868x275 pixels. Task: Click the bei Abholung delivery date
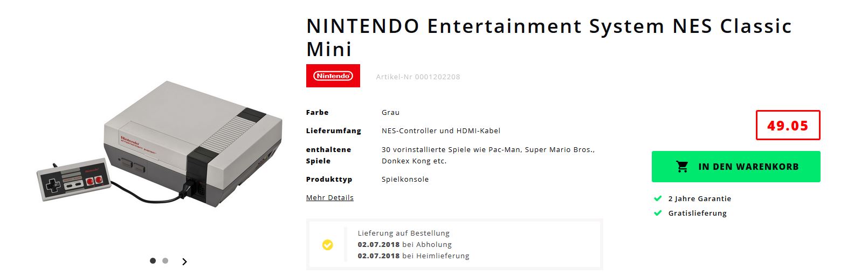click(x=404, y=245)
